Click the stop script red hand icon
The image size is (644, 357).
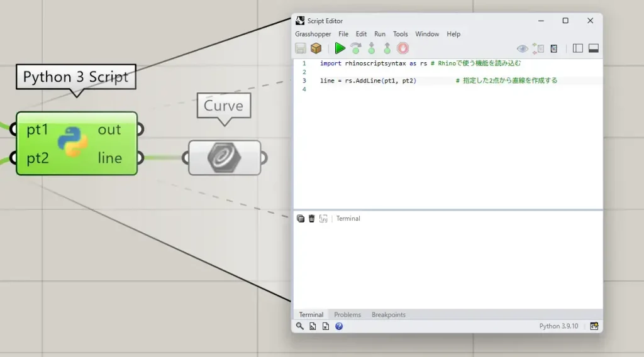403,48
